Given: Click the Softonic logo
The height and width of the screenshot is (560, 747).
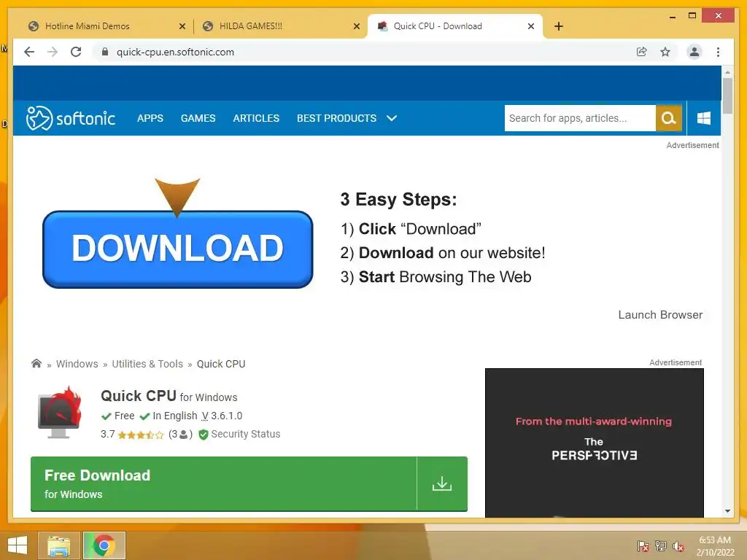Looking at the screenshot, I should tap(71, 118).
